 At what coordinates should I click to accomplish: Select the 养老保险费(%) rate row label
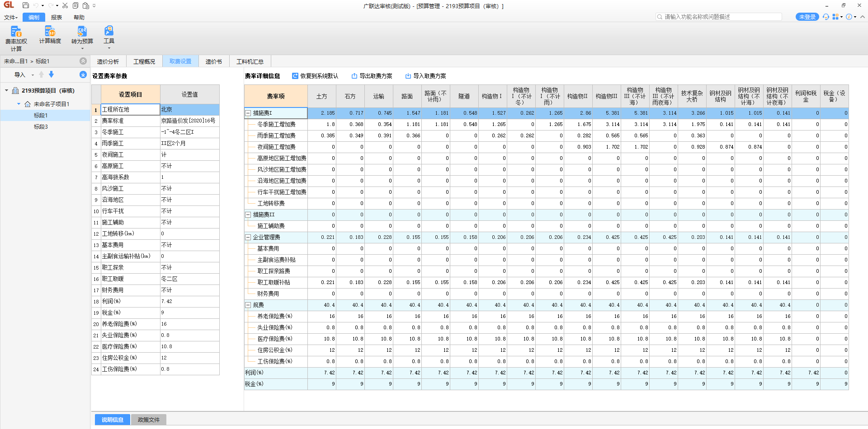click(275, 317)
